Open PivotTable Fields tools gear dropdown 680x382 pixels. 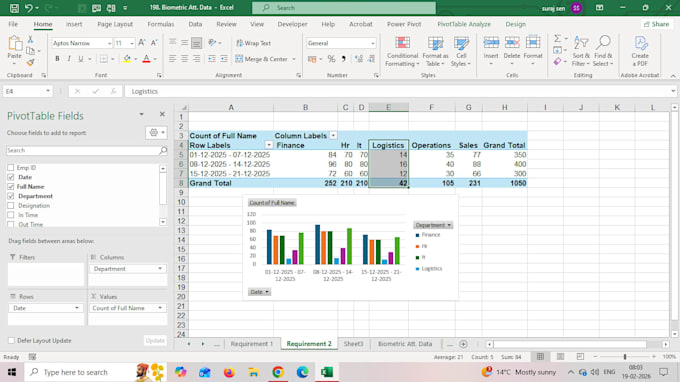(x=156, y=133)
